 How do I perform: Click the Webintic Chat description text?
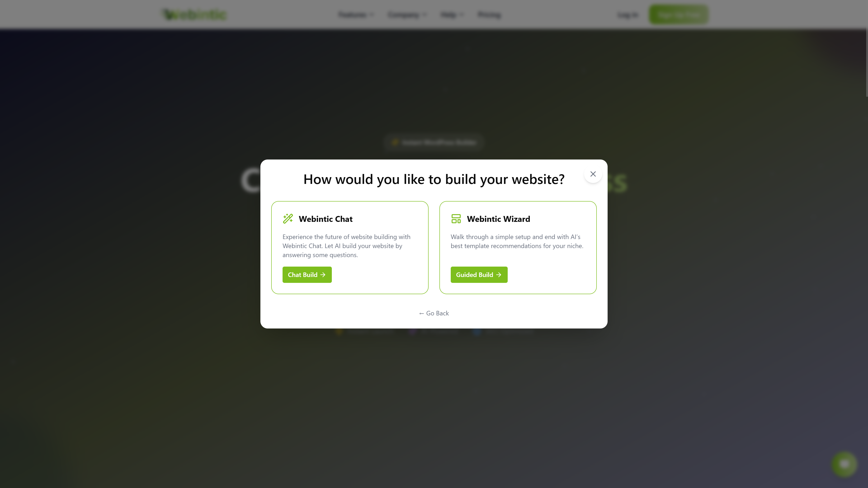346,246
